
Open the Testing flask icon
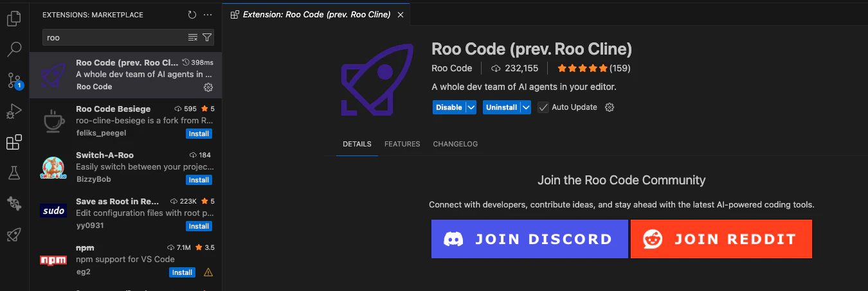click(14, 172)
